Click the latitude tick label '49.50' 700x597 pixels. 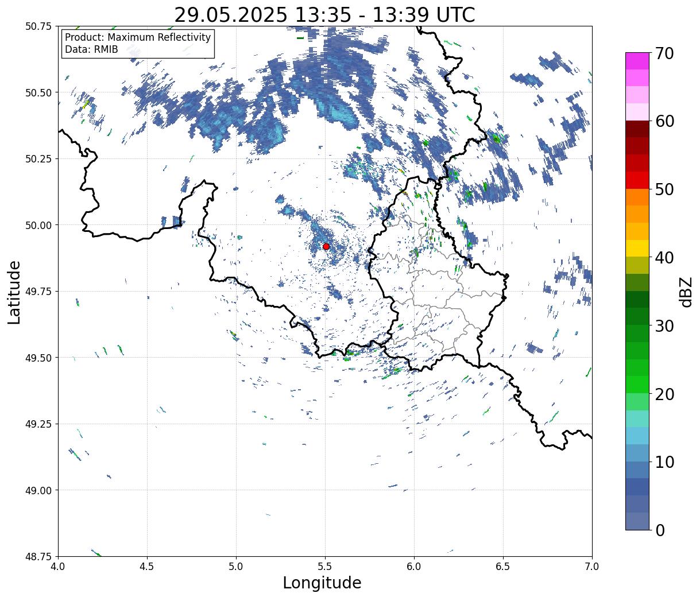point(38,358)
